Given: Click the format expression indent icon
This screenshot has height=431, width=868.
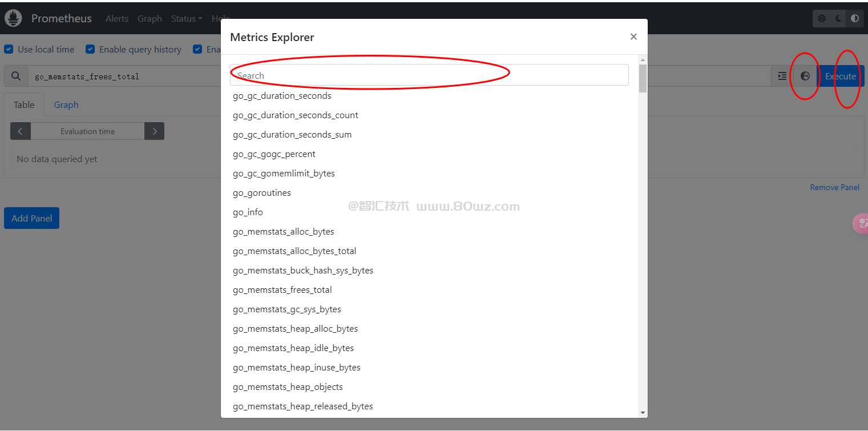Looking at the screenshot, I should [x=782, y=76].
